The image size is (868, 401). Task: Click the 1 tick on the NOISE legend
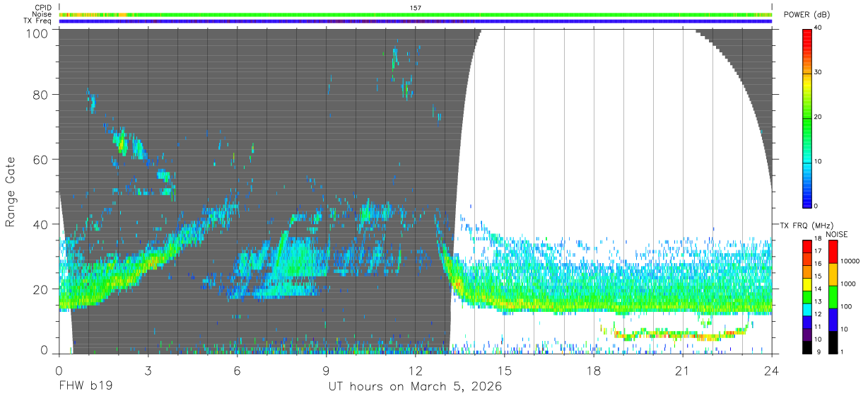coord(841,351)
